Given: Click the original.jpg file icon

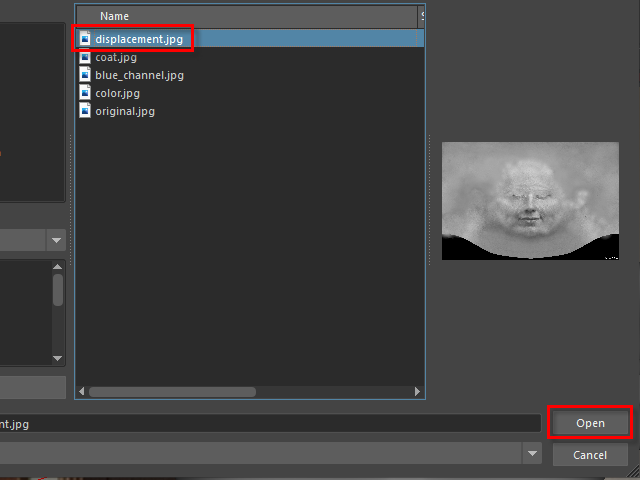Looking at the screenshot, I should click(86, 111).
